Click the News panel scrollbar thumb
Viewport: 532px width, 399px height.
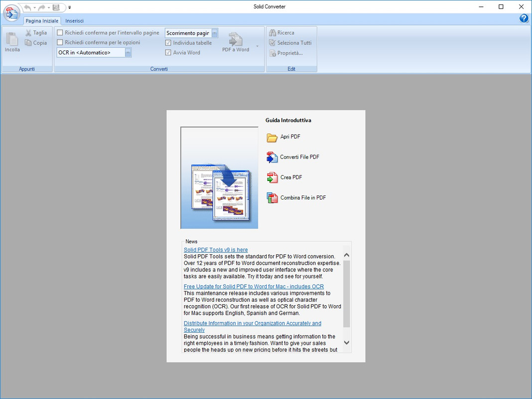346,294
